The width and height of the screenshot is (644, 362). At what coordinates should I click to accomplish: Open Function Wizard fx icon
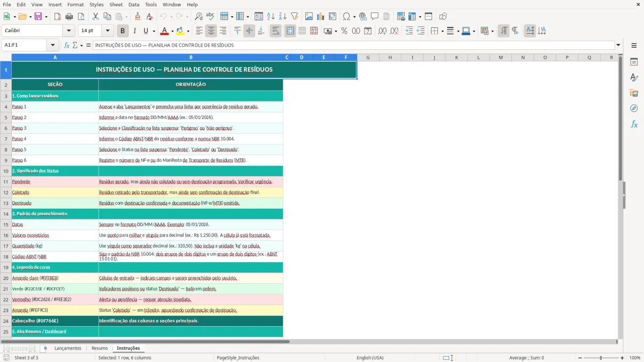coord(67,45)
